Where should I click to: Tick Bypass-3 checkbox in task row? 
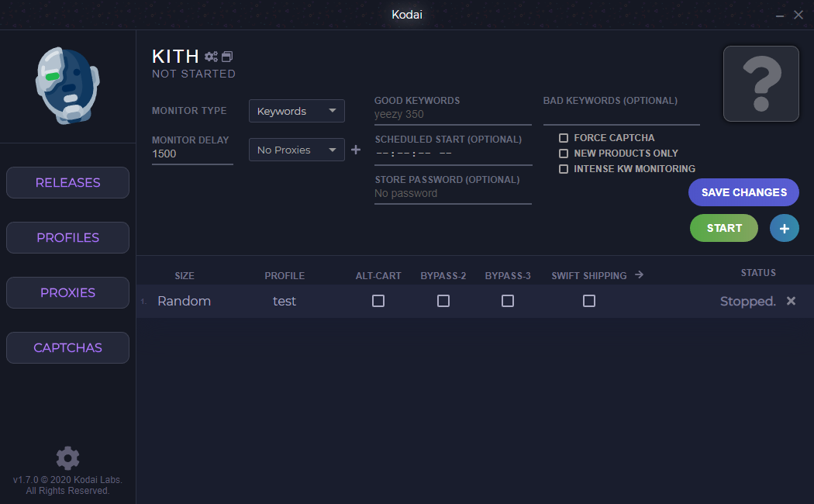click(508, 301)
